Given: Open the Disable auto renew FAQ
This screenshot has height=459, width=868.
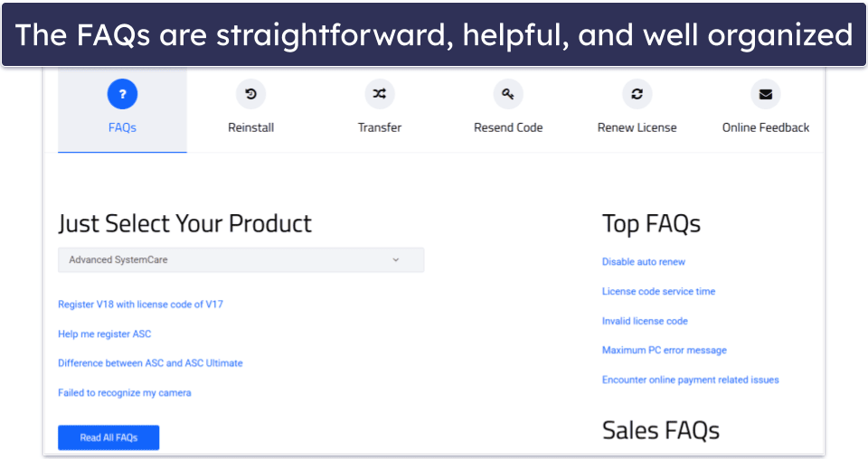Looking at the screenshot, I should (x=644, y=262).
